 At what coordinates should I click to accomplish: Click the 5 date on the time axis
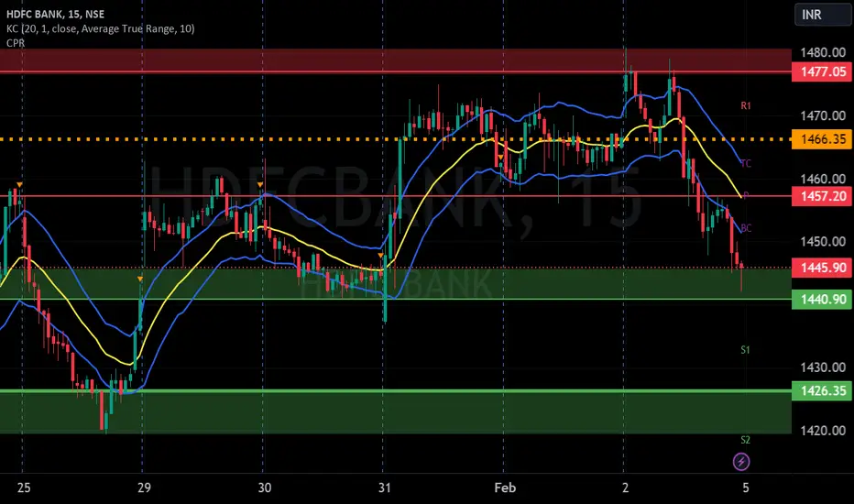point(746,488)
